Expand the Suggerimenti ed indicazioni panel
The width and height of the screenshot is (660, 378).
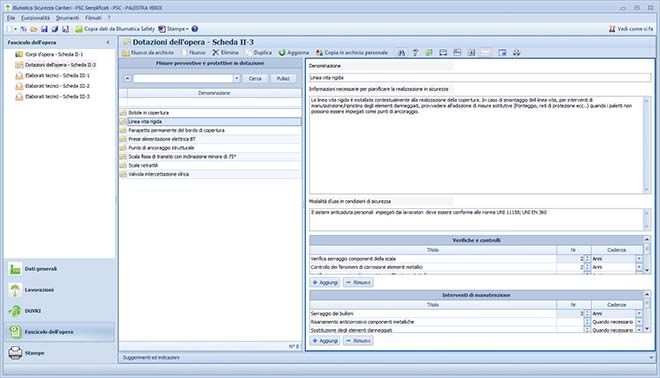[652, 357]
